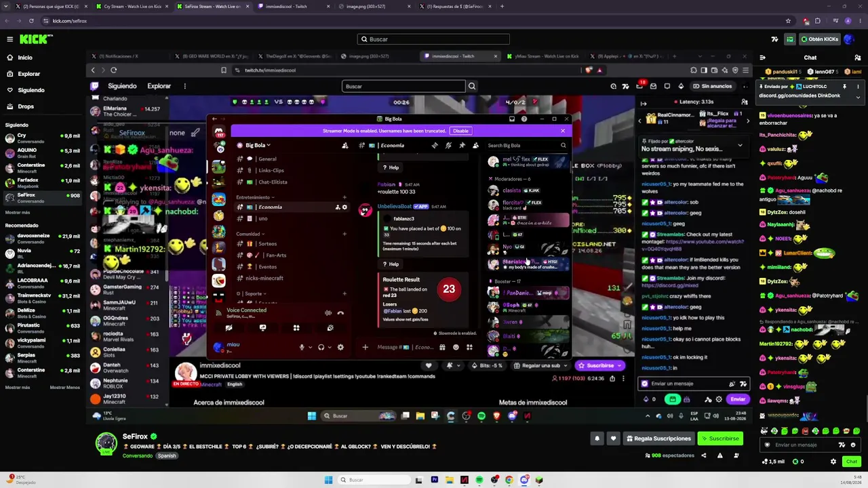The image size is (868, 488).
Task: Open Kick chat user list icon
Action: click(x=859, y=58)
